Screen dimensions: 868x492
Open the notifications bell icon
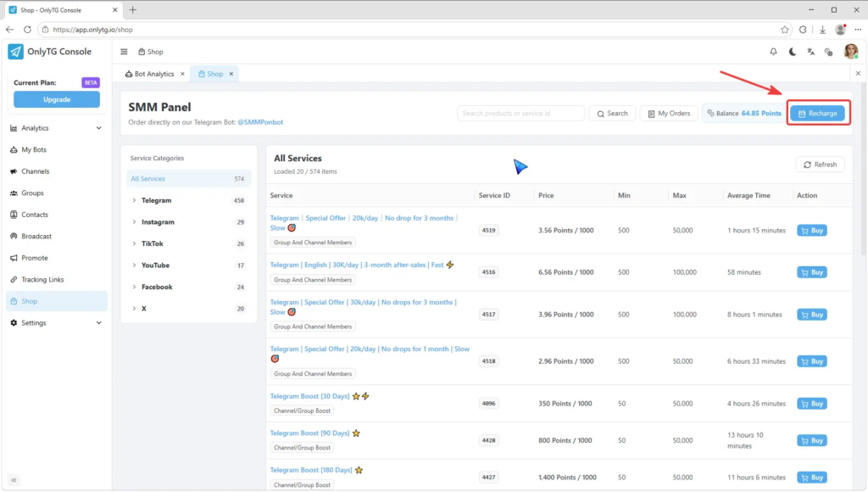tap(773, 52)
